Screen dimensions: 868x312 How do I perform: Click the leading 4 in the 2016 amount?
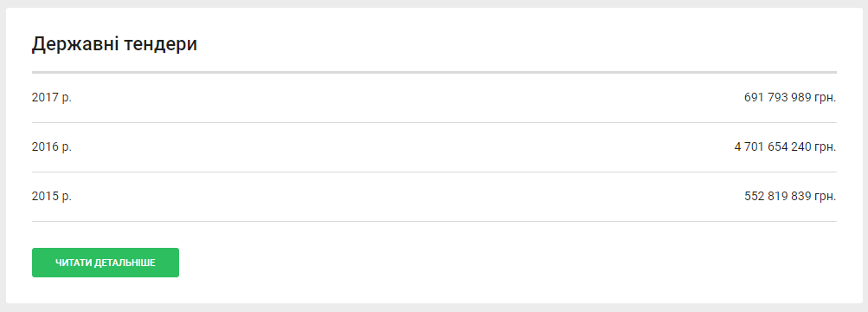point(738,147)
